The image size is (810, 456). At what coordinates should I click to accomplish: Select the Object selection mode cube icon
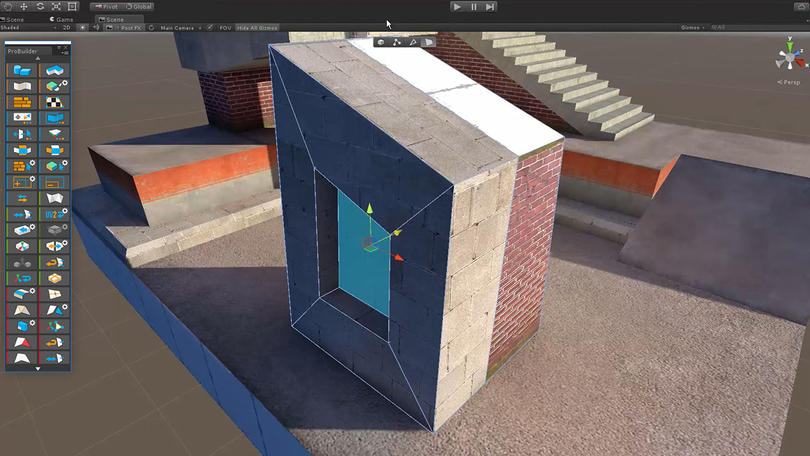[381, 42]
